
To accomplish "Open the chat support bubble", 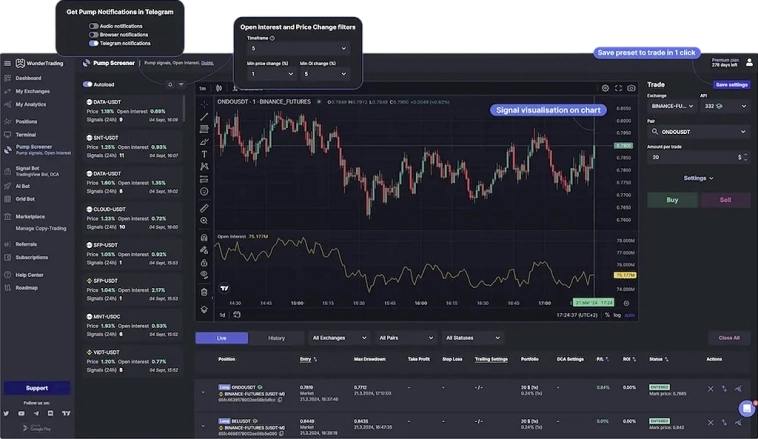I will [746, 408].
